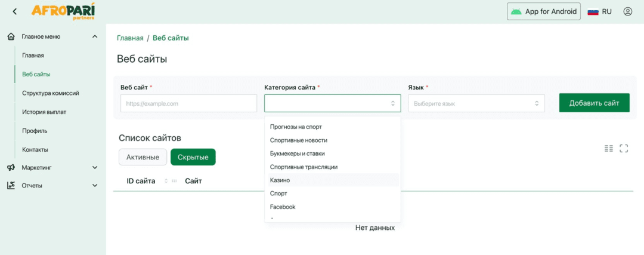Open Веб сайты sidebar item
This screenshot has width=644, height=255.
click(x=36, y=75)
